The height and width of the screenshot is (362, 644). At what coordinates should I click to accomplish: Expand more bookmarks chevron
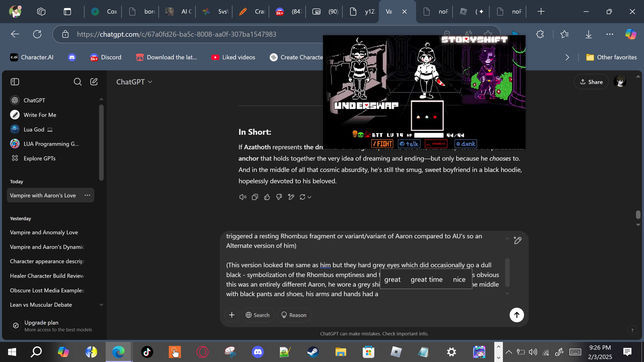tap(567, 57)
